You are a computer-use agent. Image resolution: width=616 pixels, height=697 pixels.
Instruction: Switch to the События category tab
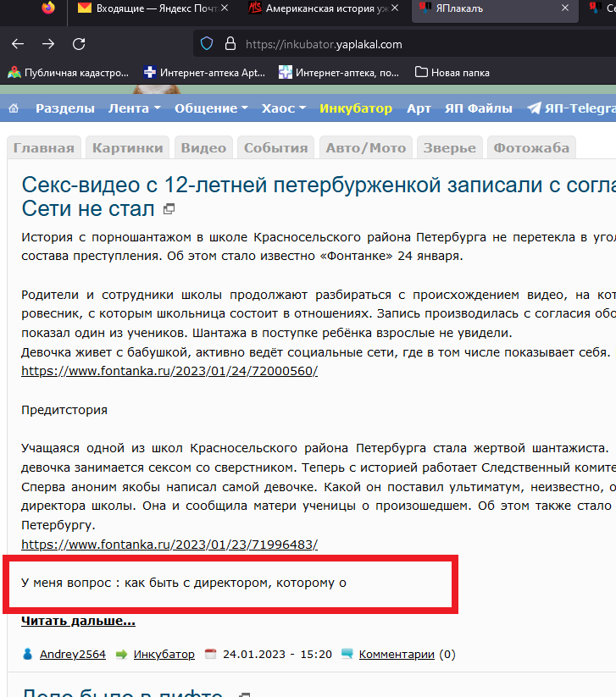point(275,147)
